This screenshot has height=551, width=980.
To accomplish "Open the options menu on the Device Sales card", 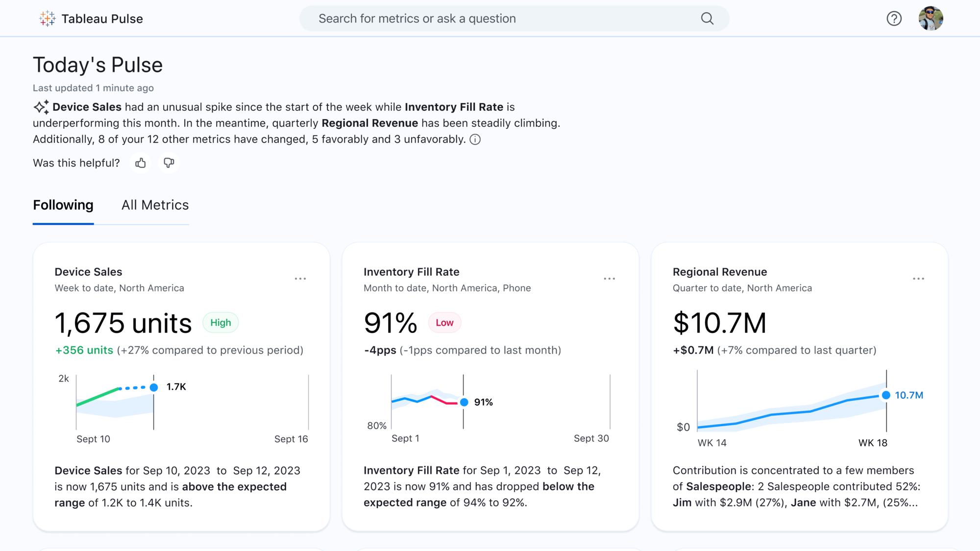I will 300,278.
